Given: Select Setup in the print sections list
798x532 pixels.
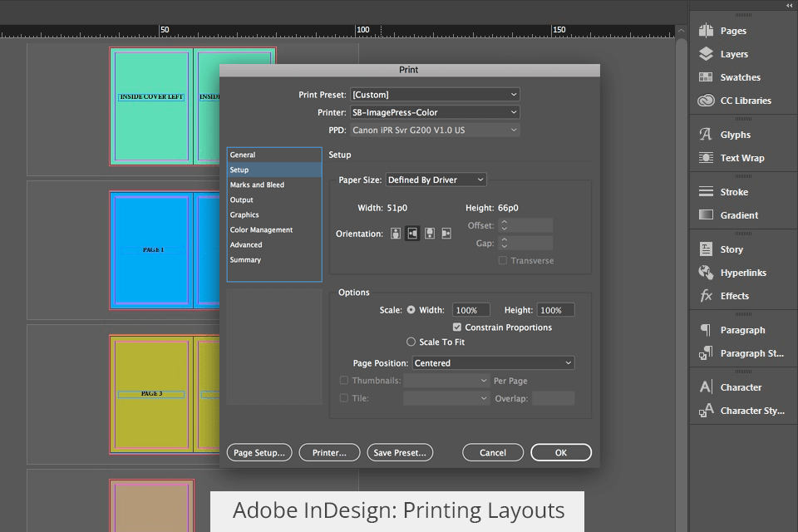Looking at the screenshot, I should pos(274,170).
